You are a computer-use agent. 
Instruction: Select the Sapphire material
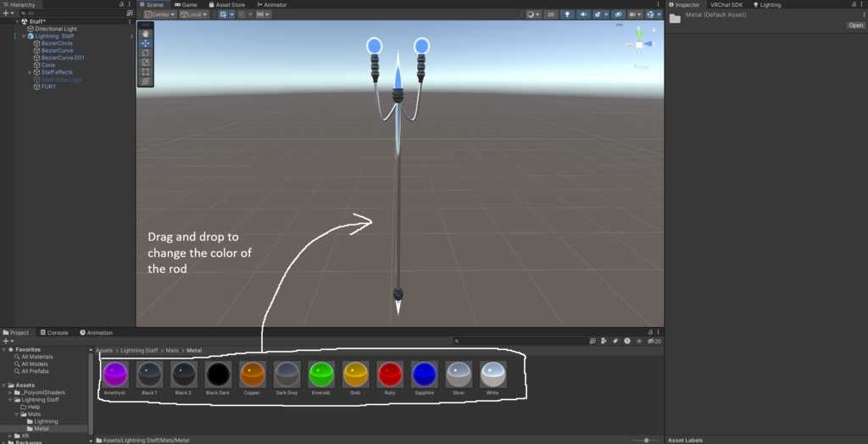click(x=424, y=378)
